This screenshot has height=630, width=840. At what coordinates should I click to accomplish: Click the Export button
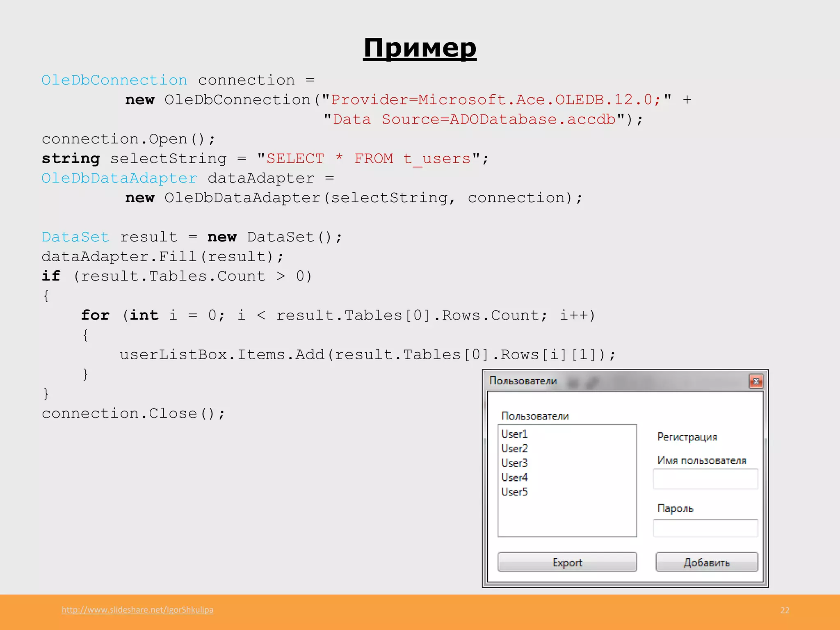coord(567,562)
